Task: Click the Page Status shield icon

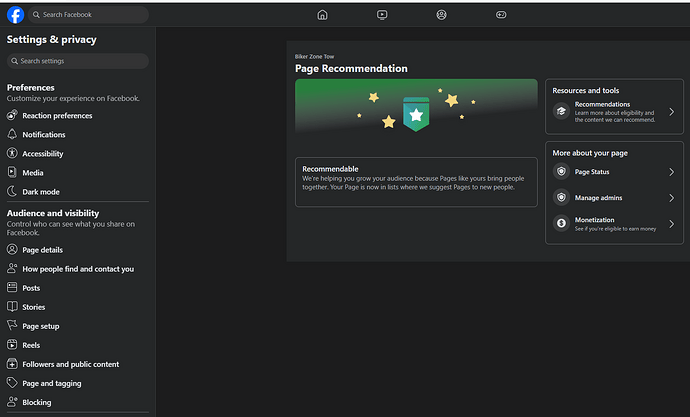Action: coord(561,172)
